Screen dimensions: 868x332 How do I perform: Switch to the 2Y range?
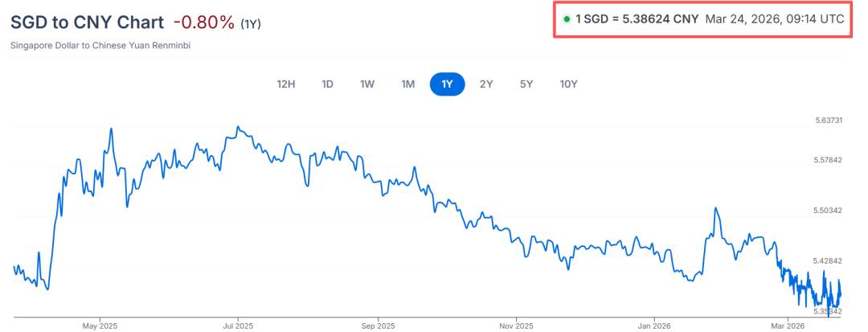tap(486, 84)
